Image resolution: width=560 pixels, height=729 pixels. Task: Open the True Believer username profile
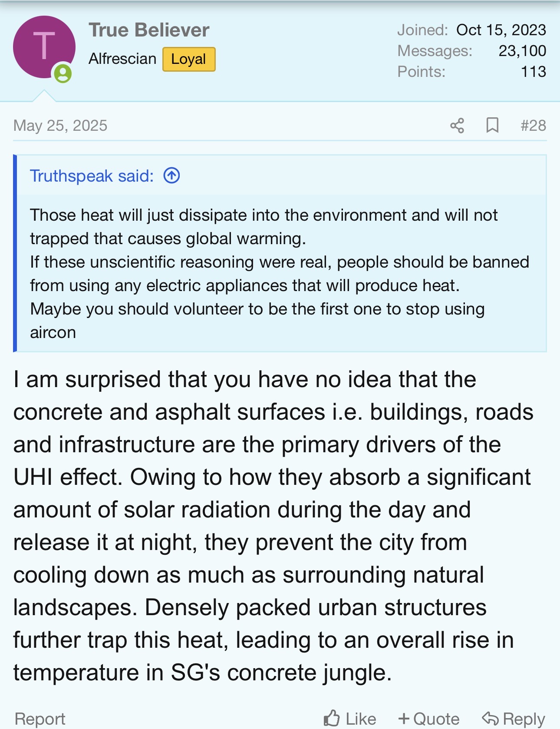149,30
